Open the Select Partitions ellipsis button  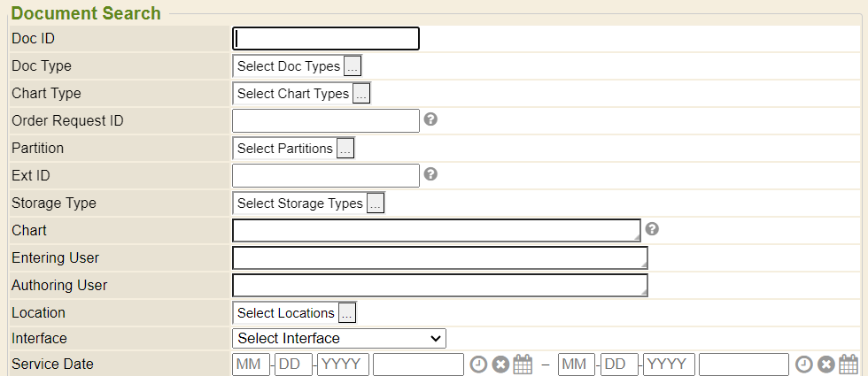click(x=345, y=149)
